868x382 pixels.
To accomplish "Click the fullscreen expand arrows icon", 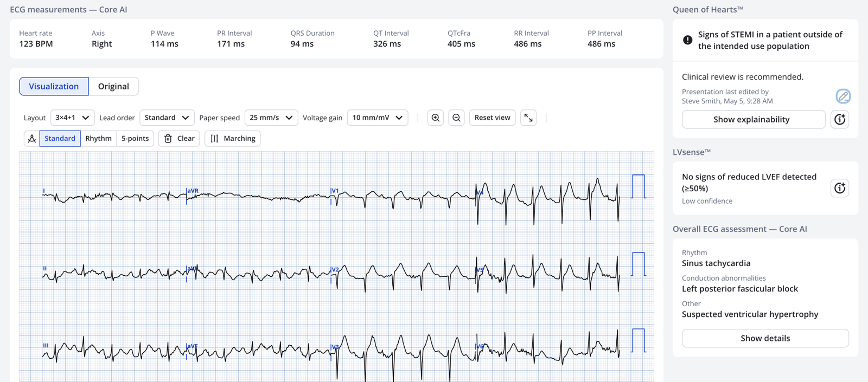I will tap(528, 118).
